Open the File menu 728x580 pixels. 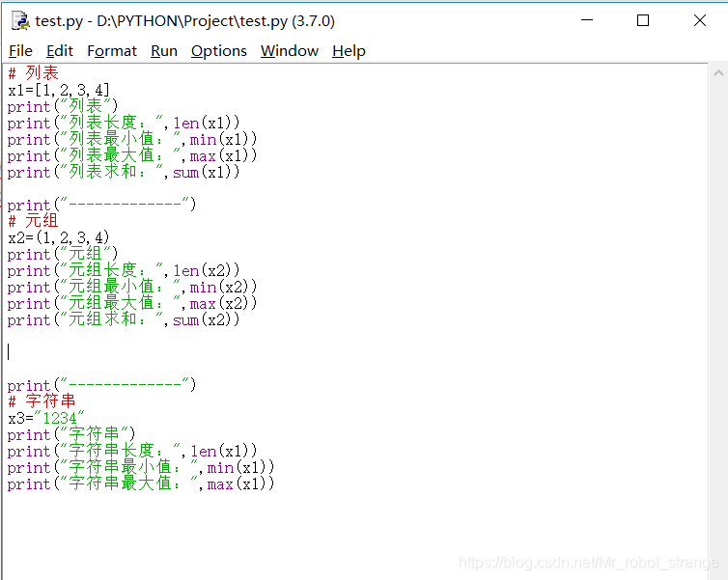20,50
